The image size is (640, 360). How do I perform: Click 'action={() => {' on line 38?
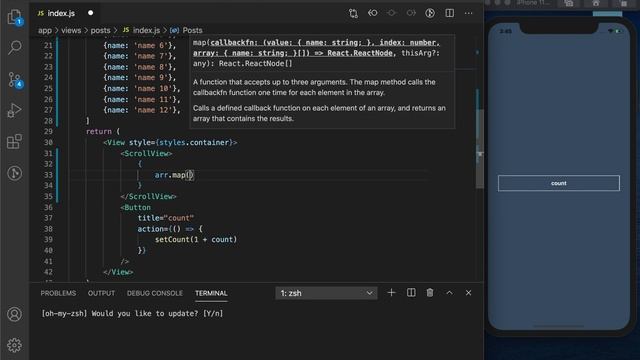pyautogui.click(x=170, y=229)
